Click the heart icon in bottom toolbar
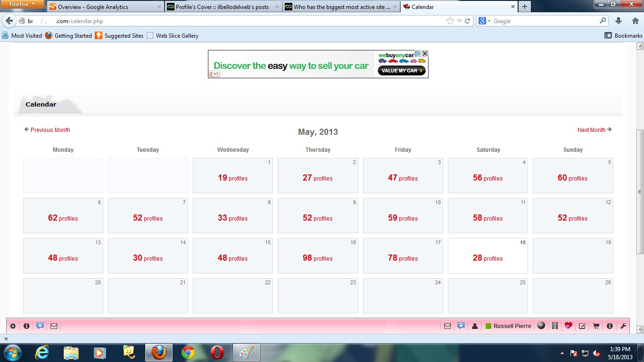Image resolution: width=644 pixels, height=362 pixels. click(x=569, y=326)
